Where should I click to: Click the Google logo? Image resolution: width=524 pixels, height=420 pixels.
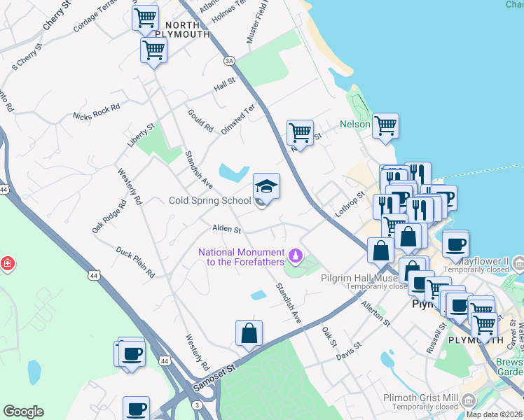tap(23, 412)
